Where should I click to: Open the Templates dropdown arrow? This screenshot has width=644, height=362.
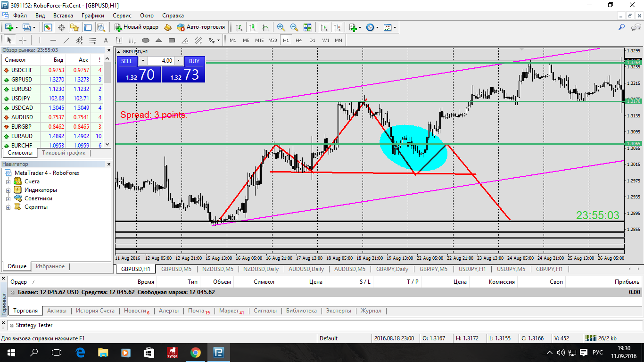tap(395, 27)
